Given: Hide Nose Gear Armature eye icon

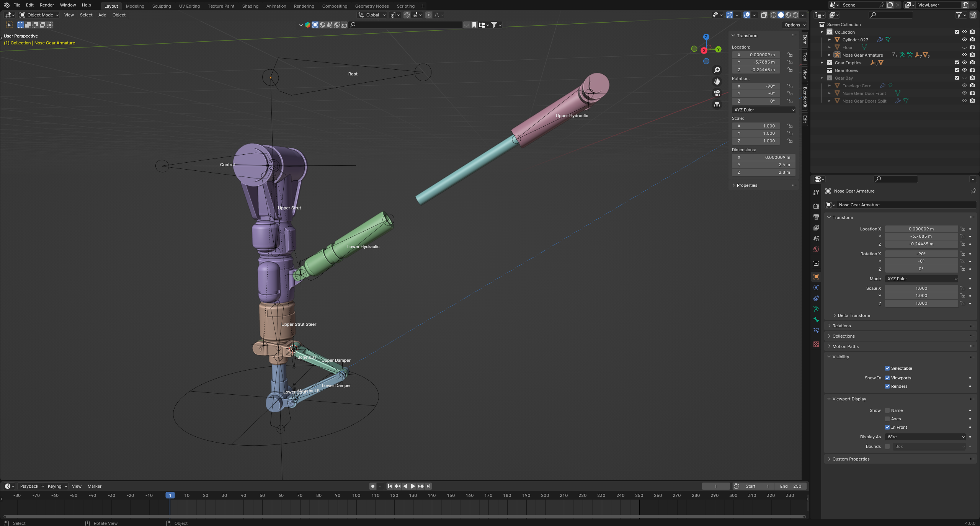Looking at the screenshot, I should [964, 55].
